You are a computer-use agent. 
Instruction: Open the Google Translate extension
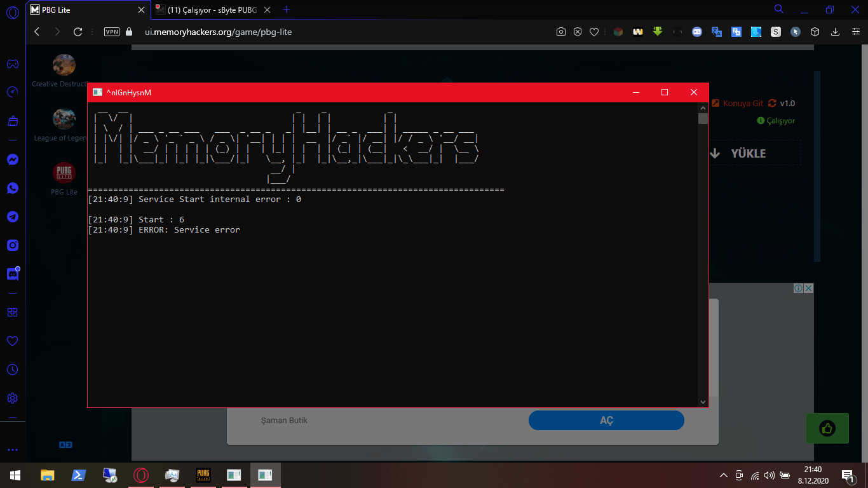coord(717,32)
